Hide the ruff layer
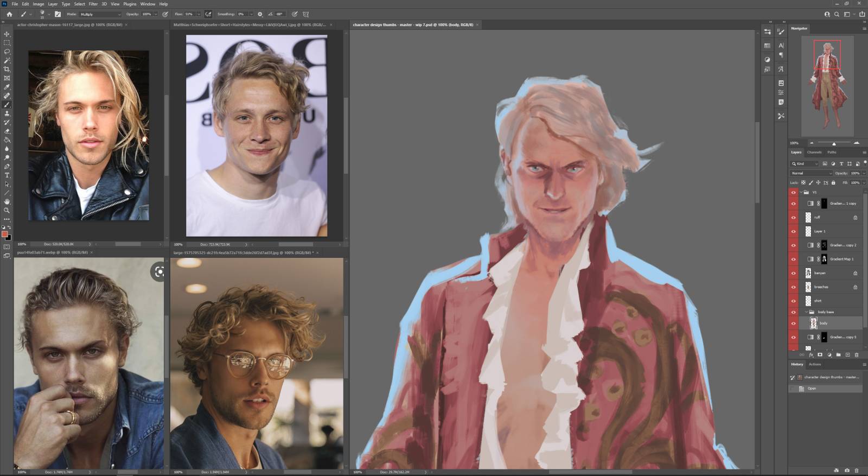 tap(793, 218)
